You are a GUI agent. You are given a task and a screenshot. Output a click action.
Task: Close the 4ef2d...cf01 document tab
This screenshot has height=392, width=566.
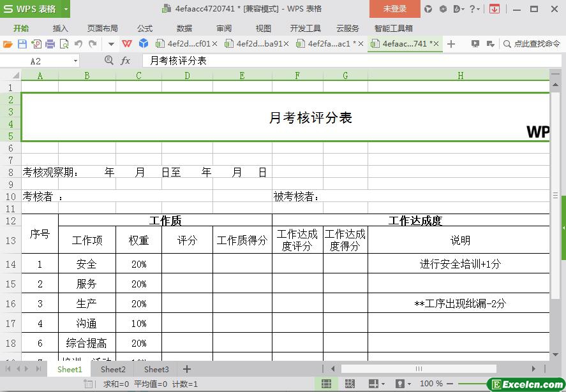coord(214,44)
